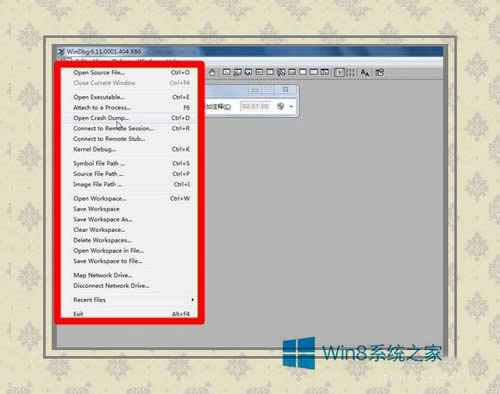Expand the dropdown arrow beside shield icon
This screenshot has height=394, width=500.
click(291, 107)
